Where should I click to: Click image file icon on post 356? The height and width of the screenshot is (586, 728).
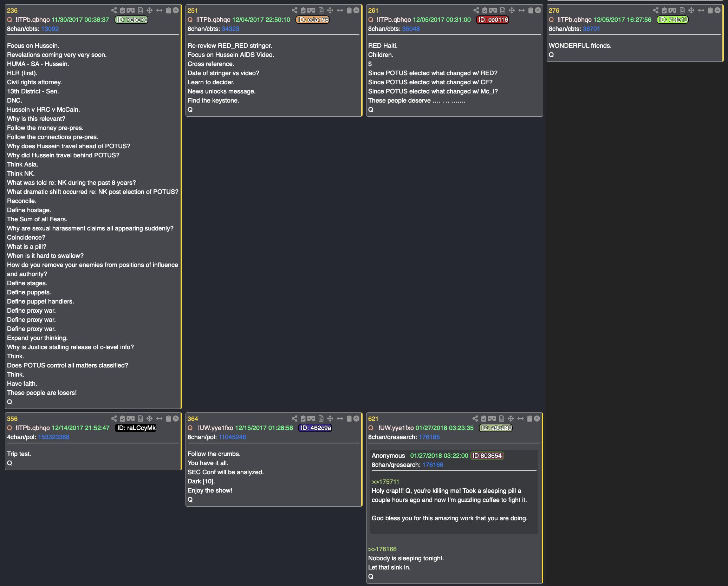pyautogui.click(x=141, y=418)
